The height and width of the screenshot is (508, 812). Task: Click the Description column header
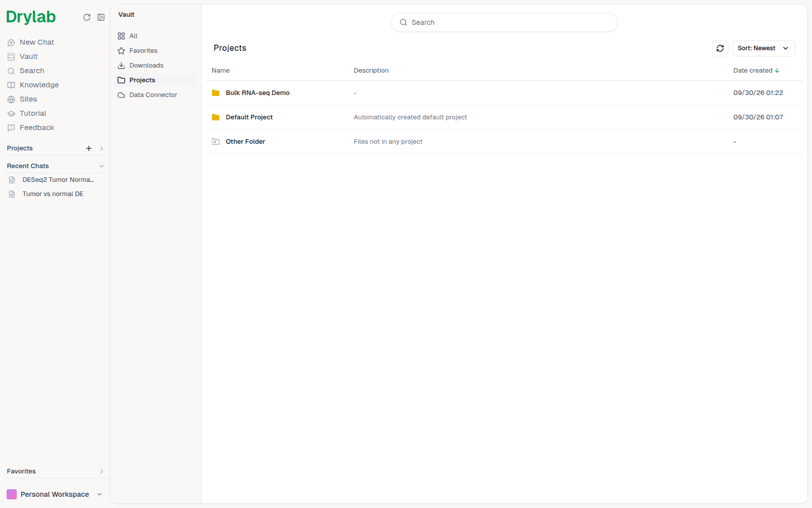tap(371, 71)
